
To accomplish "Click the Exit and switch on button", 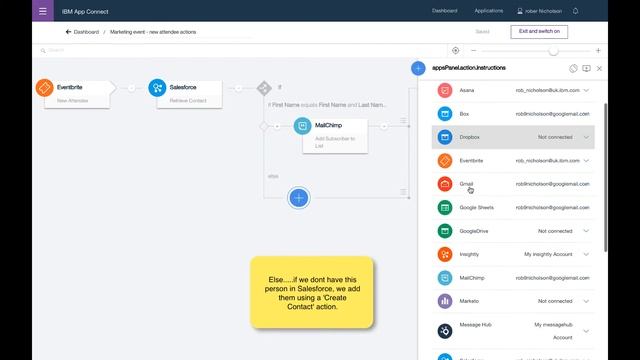I will [x=539, y=31].
